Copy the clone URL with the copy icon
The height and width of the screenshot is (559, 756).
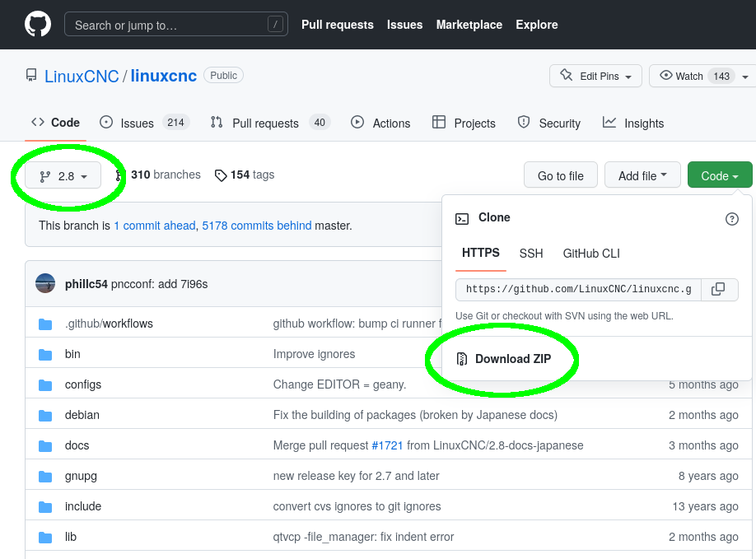pyautogui.click(x=718, y=289)
